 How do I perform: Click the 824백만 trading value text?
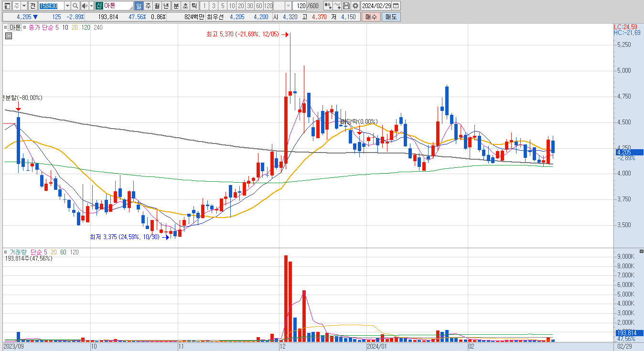click(194, 17)
